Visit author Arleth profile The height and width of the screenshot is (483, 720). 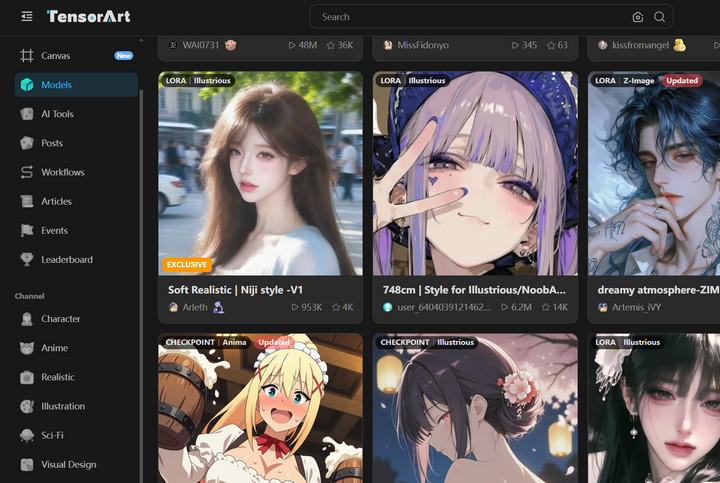tap(195, 307)
